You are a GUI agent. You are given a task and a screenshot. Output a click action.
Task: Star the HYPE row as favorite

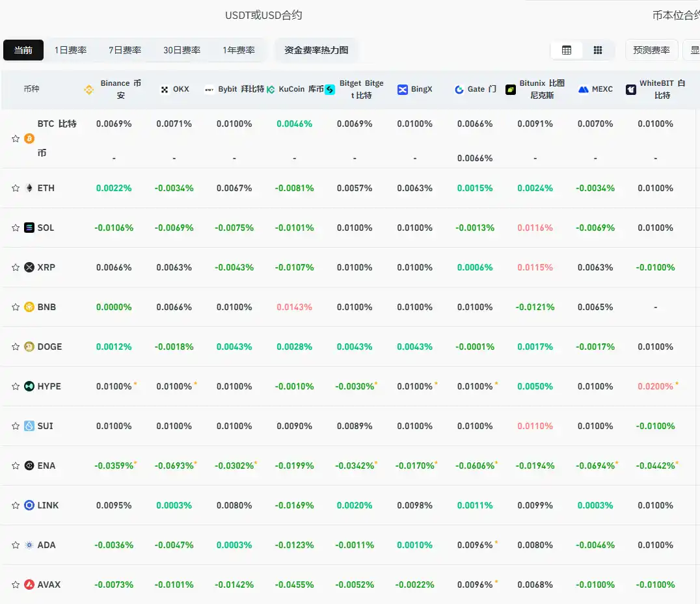click(x=15, y=386)
